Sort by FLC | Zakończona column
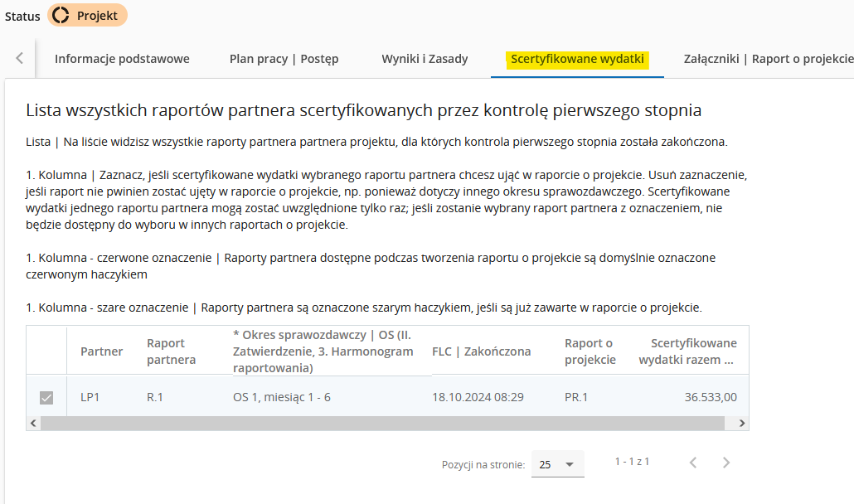The width and height of the screenshot is (854, 504). point(481,351)
